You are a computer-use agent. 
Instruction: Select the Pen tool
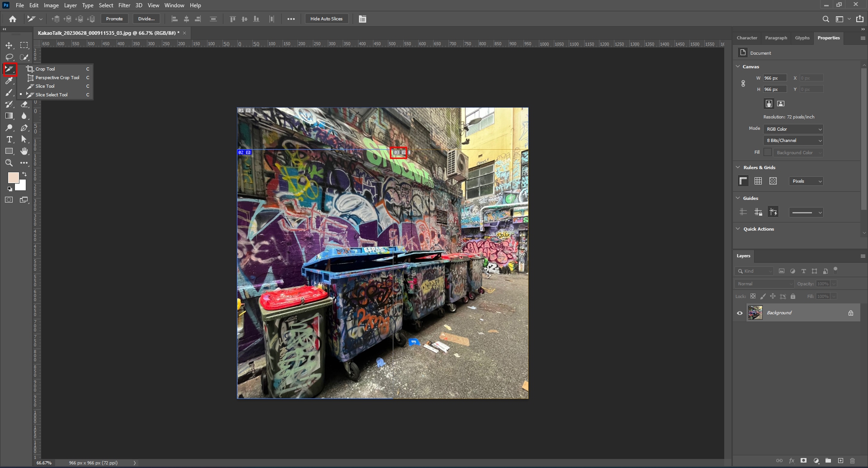pos(24,128)
